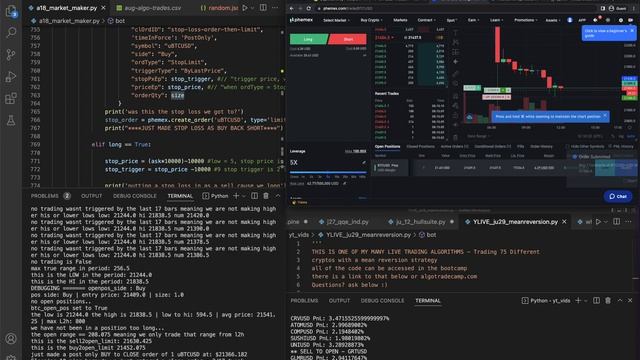Open the PROBLEMS tab in left panel
The height and width of the screenshot is (360, 640).
tap(45, 196)
